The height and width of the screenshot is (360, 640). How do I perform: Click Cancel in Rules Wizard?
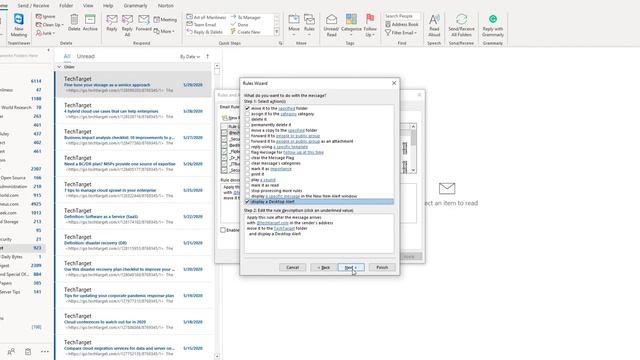(x=292, y=267)
